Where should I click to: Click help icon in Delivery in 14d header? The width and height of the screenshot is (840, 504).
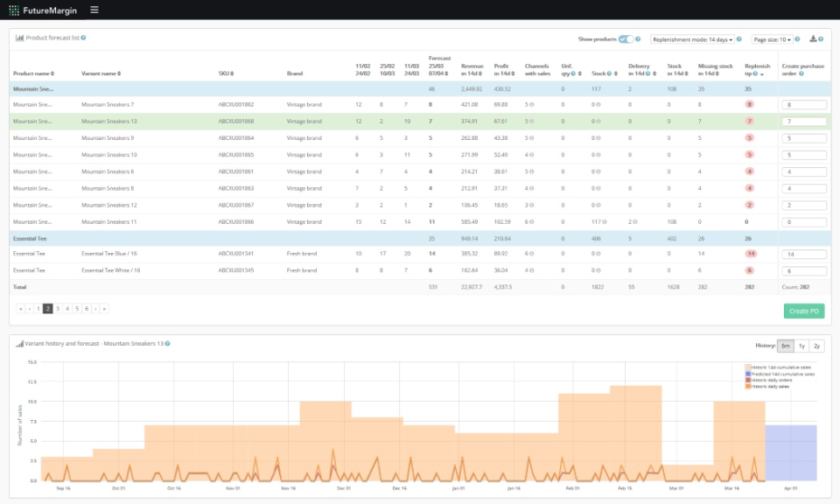[647, 73]
